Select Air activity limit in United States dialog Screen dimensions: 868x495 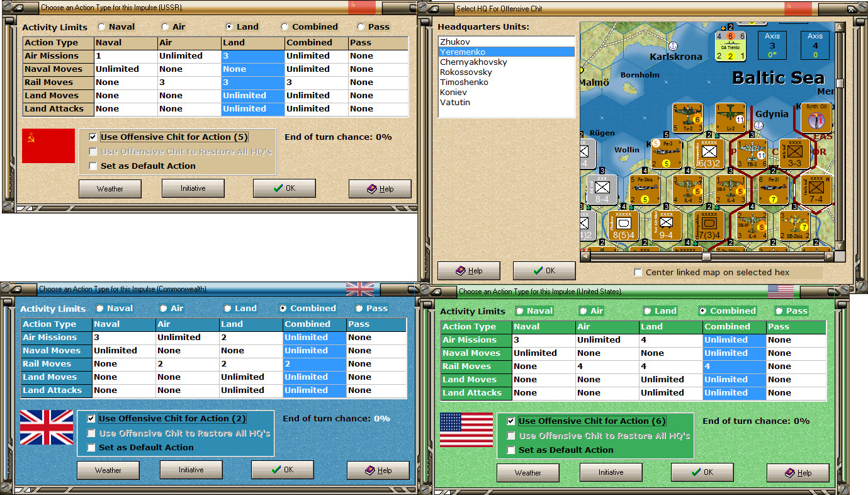tap(583, 311)
